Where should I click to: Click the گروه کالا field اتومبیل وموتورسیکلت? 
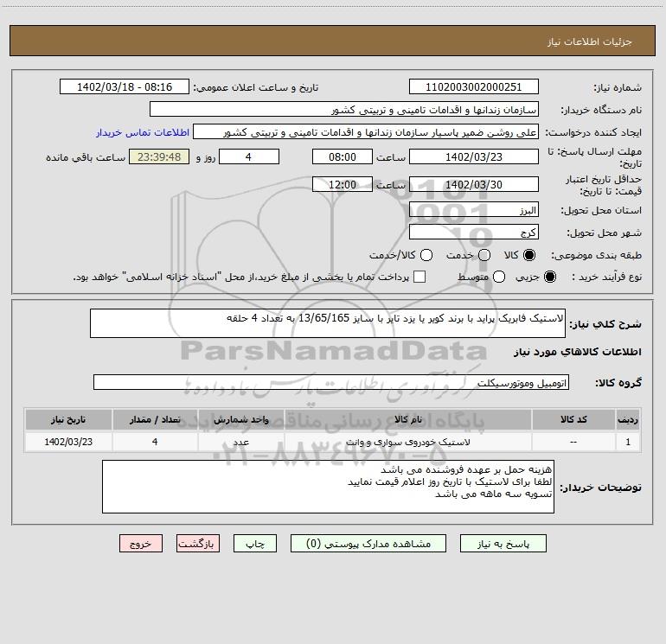click(x=331, y=382)
